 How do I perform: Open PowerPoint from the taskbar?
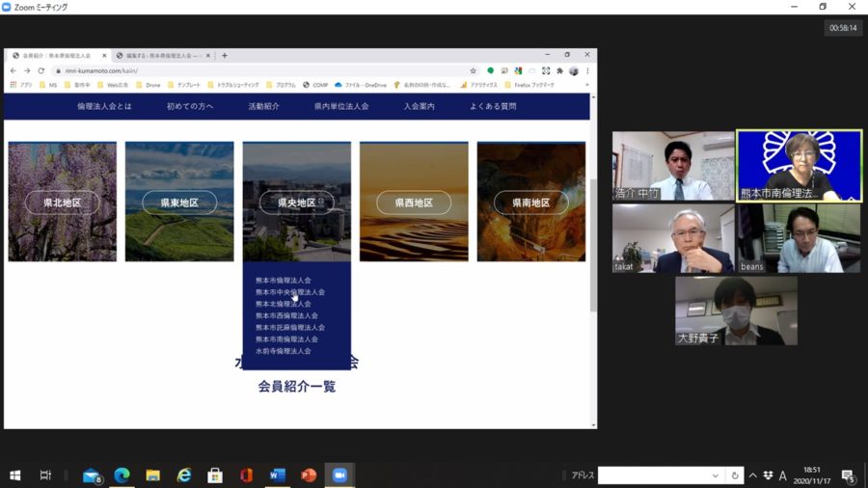pyautogui.click(x=309, y=475)
